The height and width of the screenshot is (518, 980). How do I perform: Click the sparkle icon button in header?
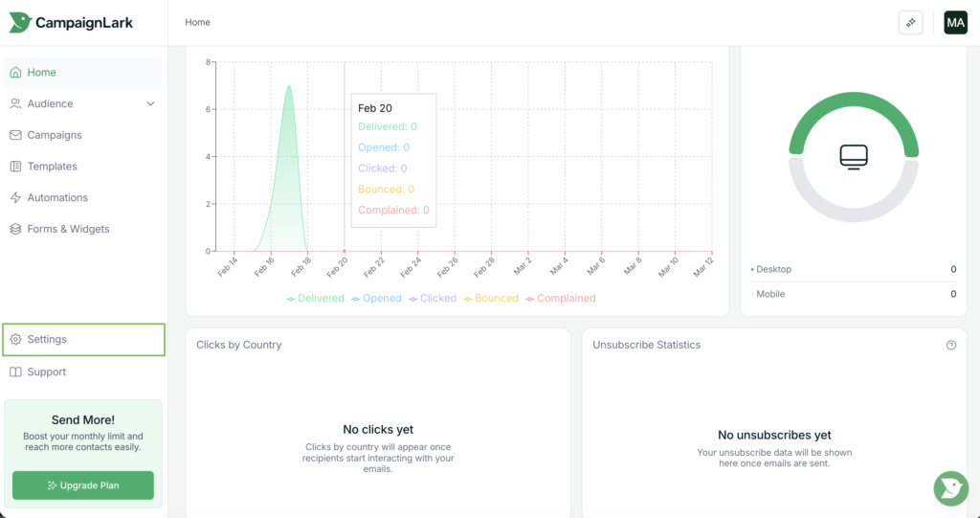(x=910, y=23)
